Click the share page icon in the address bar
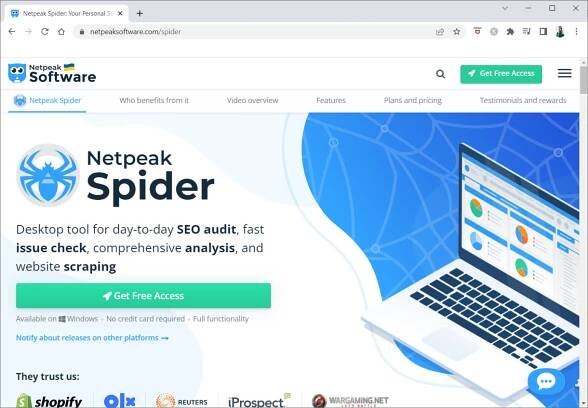Image resolution: width=588 pixels, height=408 pixels. [x=440, y=32]
